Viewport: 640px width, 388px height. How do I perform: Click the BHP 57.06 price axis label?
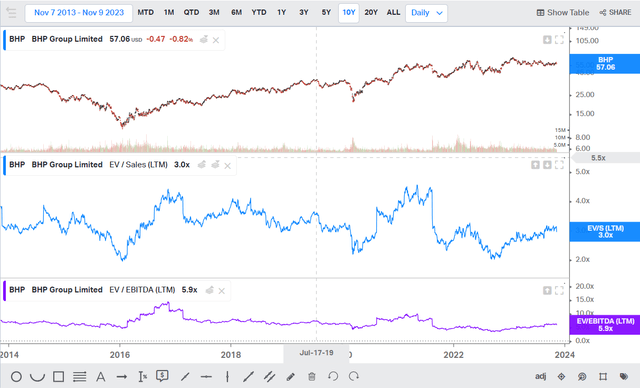tap(605, 64)
